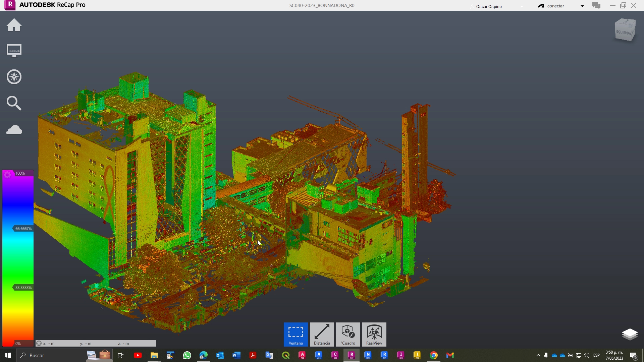Click the project title SC040-2023_BONNADONA_R0
The image size is (644, 362).
point(322,5)
